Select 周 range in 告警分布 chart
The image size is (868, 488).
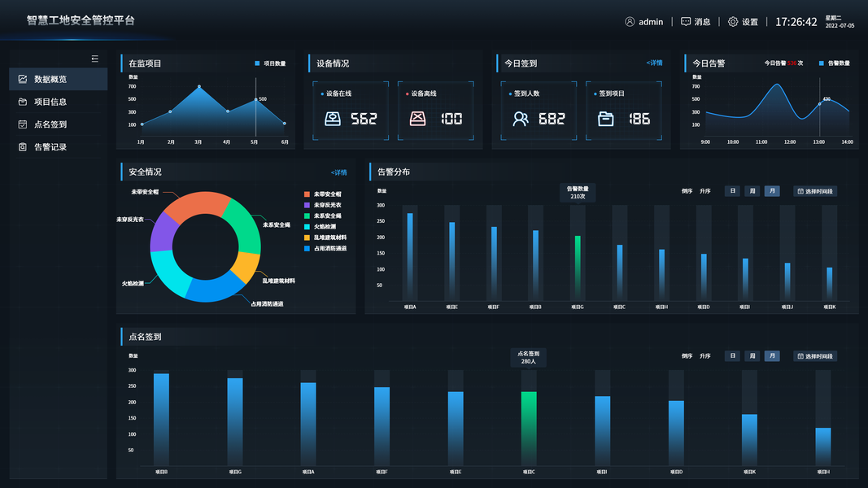click(x=752, y=191)
